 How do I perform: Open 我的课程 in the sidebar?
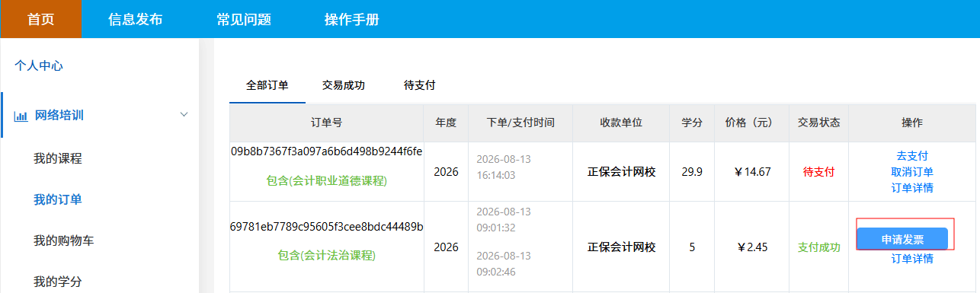click(x=58, y=159)
